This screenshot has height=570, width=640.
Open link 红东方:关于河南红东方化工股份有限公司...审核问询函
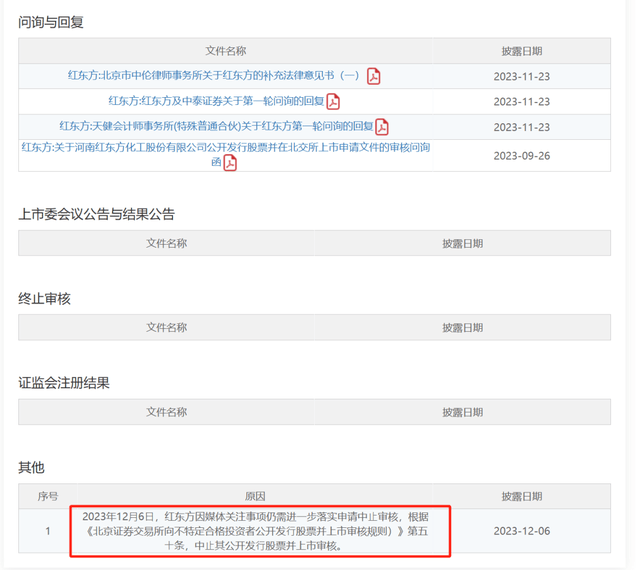pyautogui.click(x=226, y=154)
